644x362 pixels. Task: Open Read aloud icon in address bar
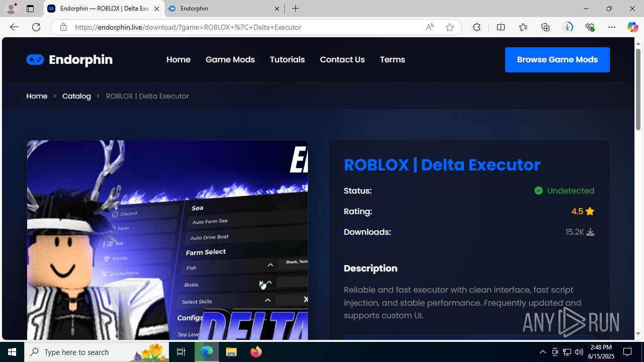429,27
